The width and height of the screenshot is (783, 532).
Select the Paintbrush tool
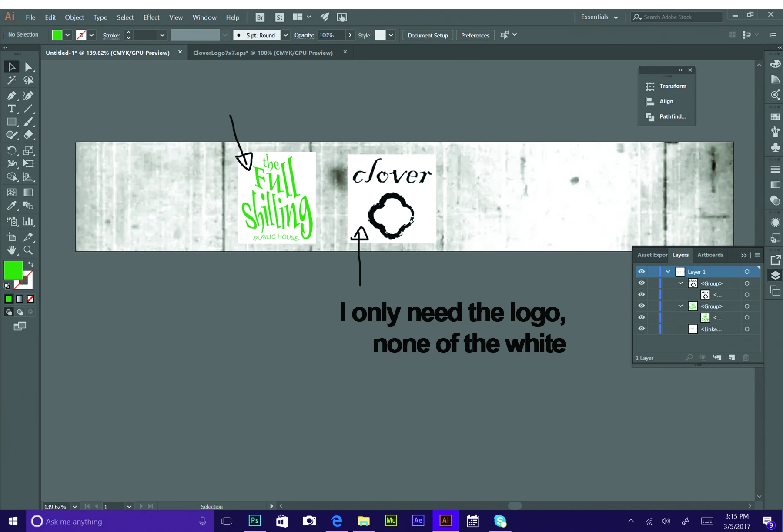pyautogui.click(x=28, y=122)
